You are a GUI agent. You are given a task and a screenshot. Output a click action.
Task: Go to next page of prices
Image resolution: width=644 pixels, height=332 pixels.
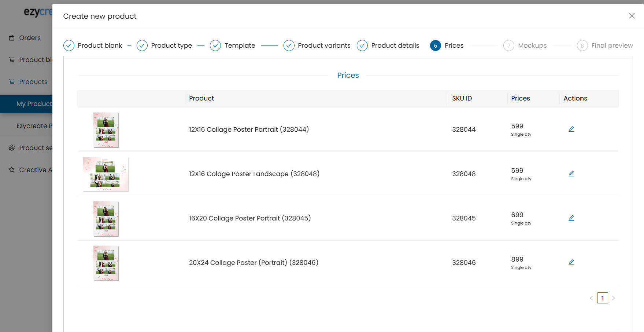tap(613, 298)
